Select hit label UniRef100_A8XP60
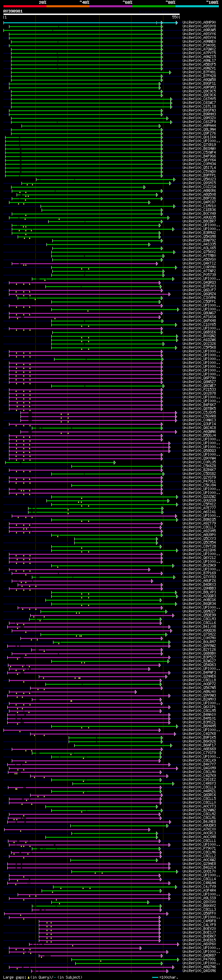Image resolution: width=222 pixels, height=980 pixels. pyautogui.click(x=199, y=944)
